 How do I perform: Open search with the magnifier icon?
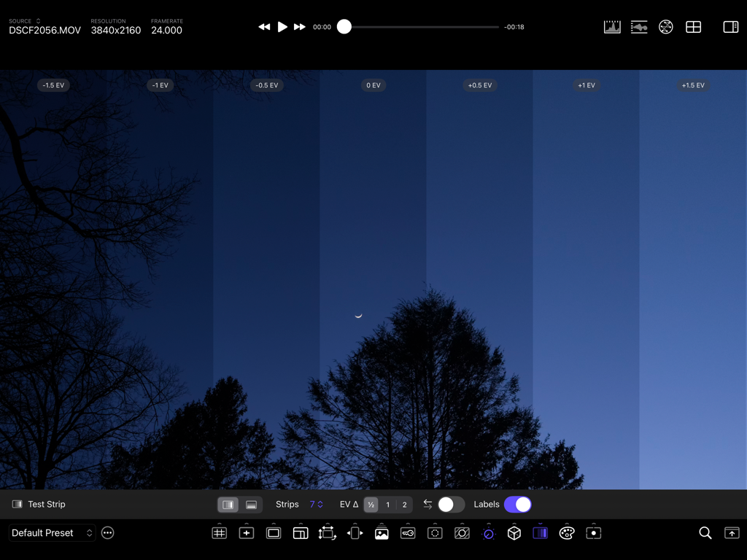[705, 533]
